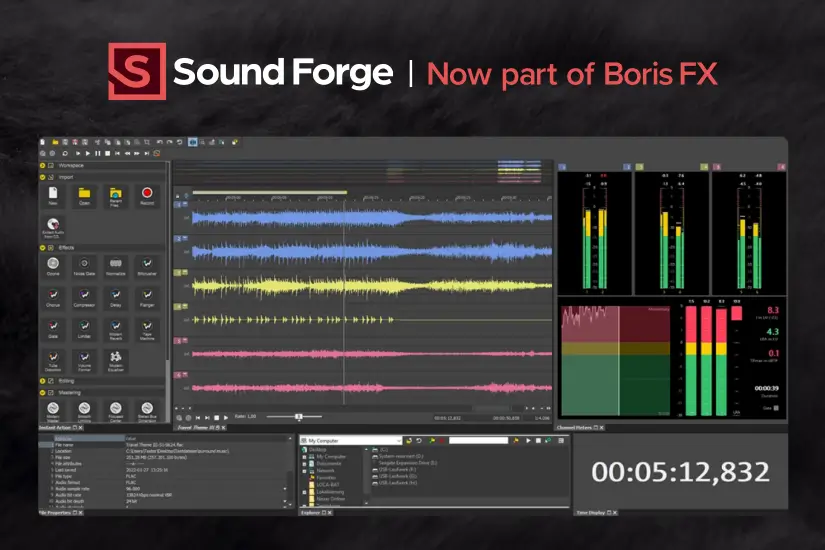Image resolution: width=825 pixels, height=550 pixels.
Task: Toggle channel 1 track button
Action: pos(178,204)
